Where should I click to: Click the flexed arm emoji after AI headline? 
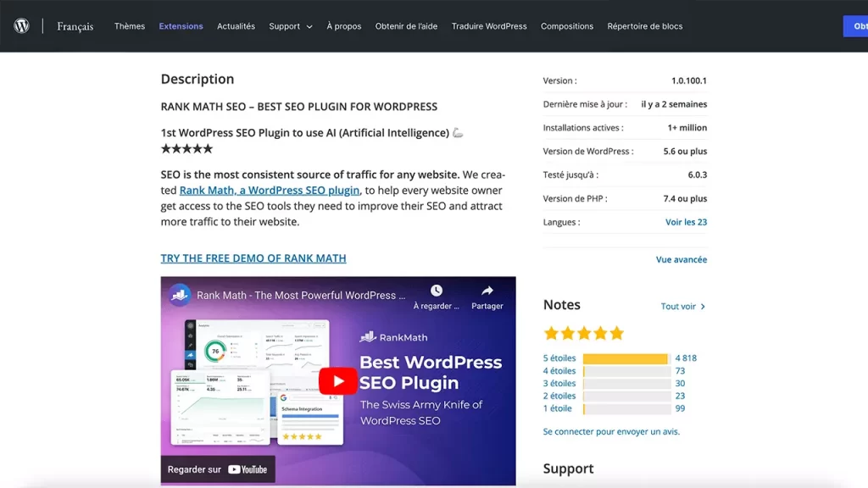(458, 133)
